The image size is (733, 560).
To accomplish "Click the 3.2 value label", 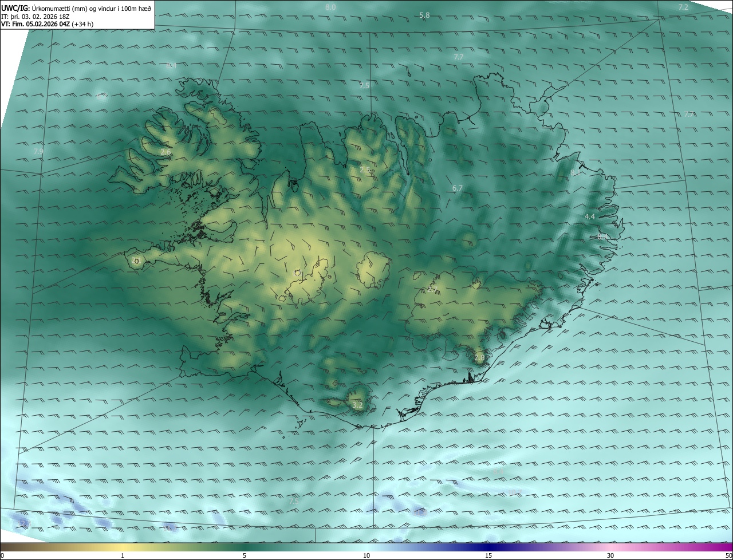I will [x=357, y=405].
